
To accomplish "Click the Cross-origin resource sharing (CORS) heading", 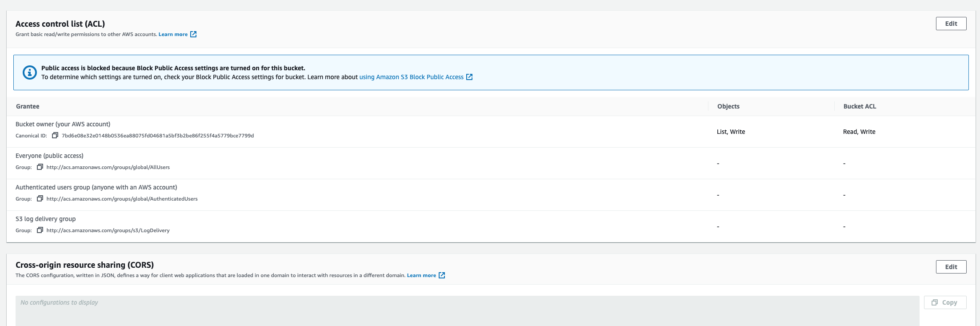I will [84, 265].
